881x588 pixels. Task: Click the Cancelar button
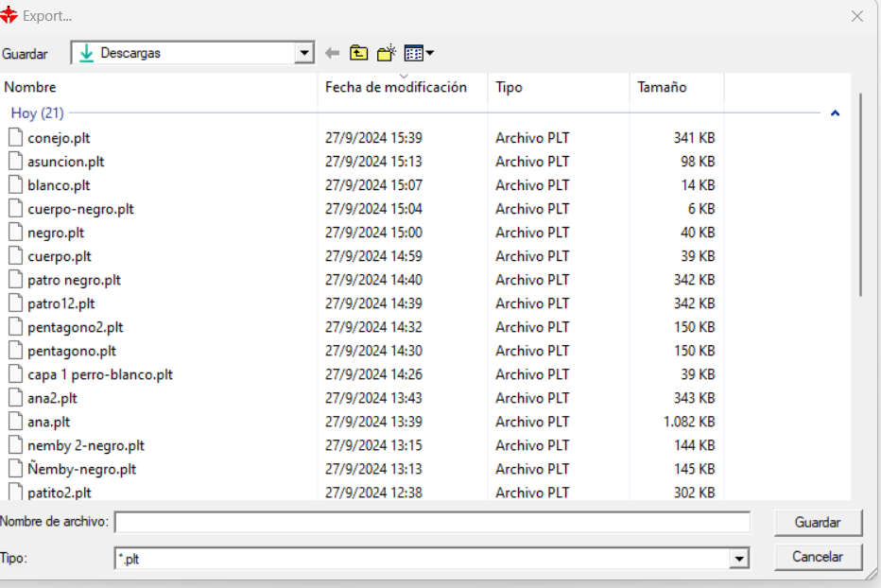point(818,557)
